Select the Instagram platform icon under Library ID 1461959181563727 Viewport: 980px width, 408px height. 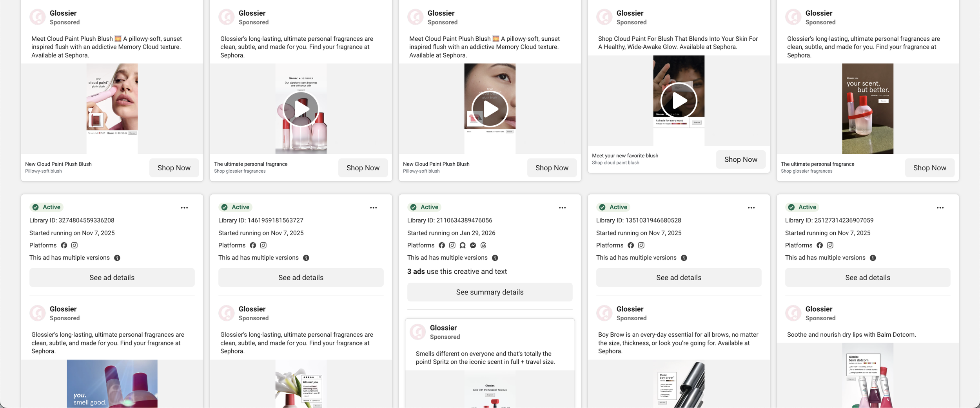click(x=263, y=245)
